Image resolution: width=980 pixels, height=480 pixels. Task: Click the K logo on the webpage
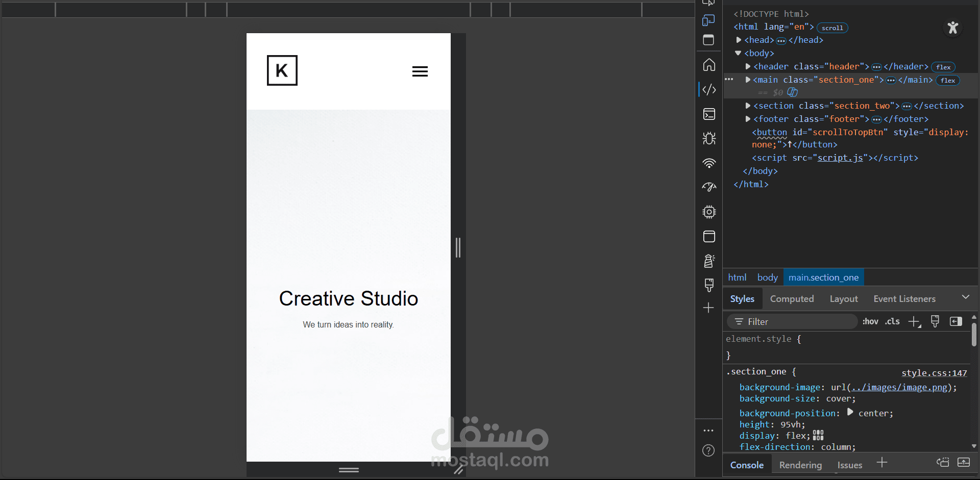pos(282,70)
